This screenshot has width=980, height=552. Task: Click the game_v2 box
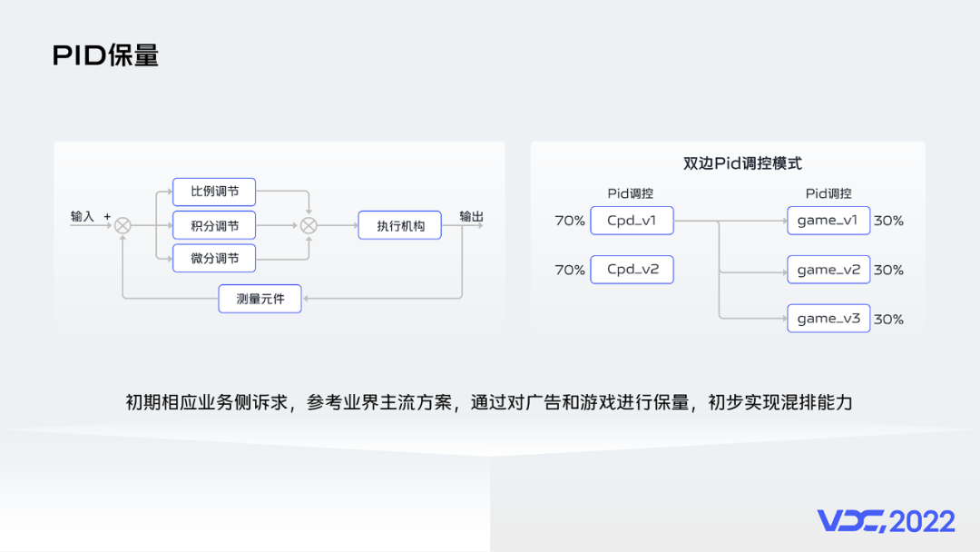(x=828, y=270)
